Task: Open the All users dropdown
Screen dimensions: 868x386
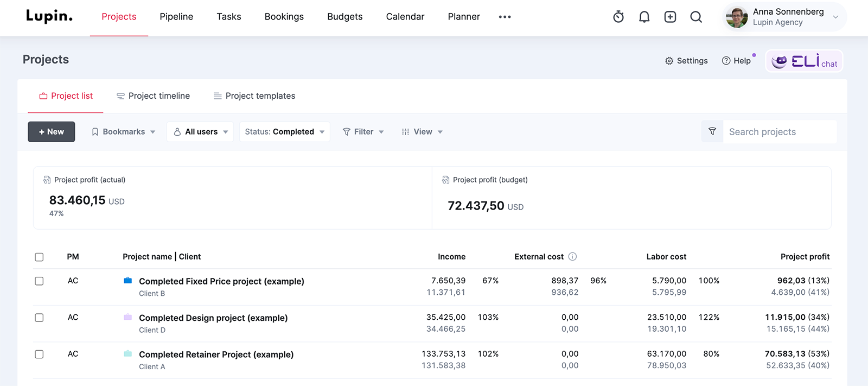Action: 200,132
